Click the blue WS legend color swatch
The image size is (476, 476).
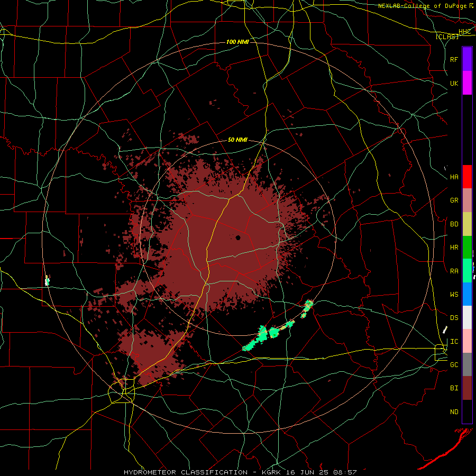(467, 294)
